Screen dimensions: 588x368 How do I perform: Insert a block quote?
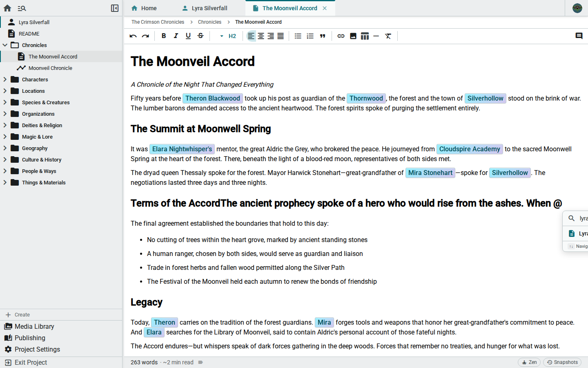[x=323, y=36]
